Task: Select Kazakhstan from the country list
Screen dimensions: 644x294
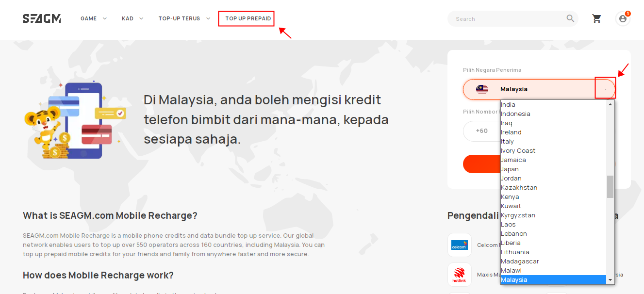Action: tap(553, 188)
